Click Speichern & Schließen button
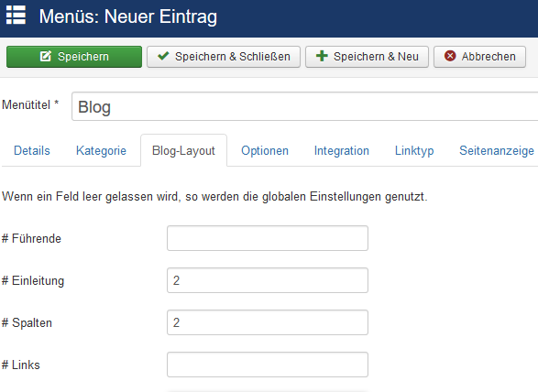The height and width of the screenshot is (392, 538). pyautogui.click(x=224, y=57)
